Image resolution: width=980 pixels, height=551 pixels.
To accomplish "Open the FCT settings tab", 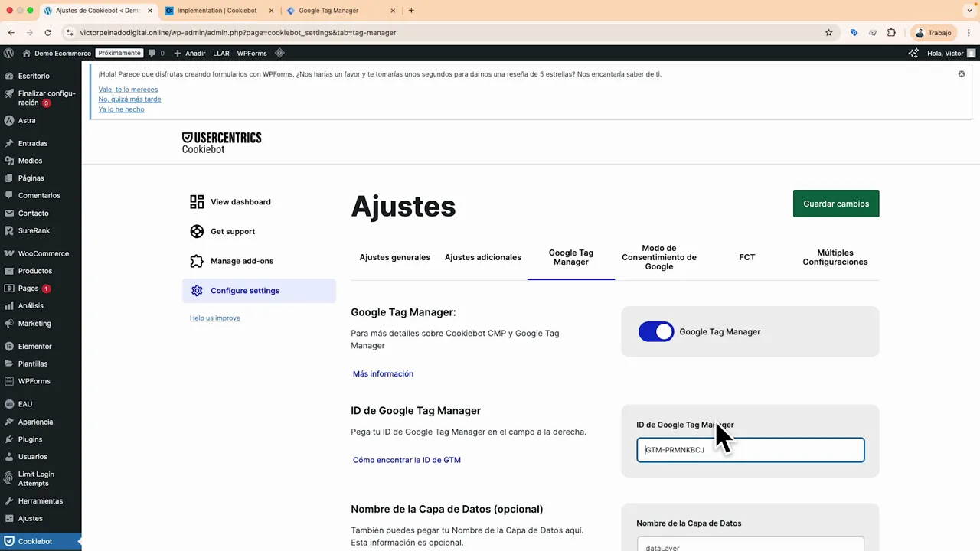I will click(746, 257).
